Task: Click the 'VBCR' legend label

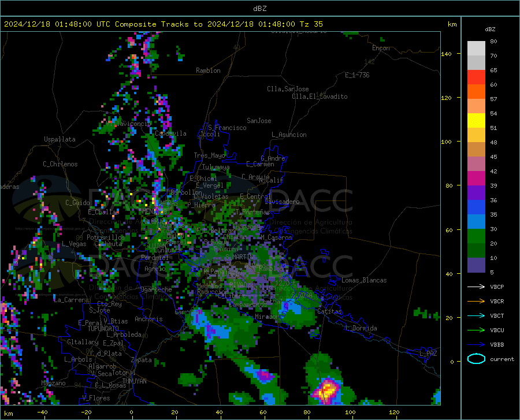Action: (x=497, y=302)
